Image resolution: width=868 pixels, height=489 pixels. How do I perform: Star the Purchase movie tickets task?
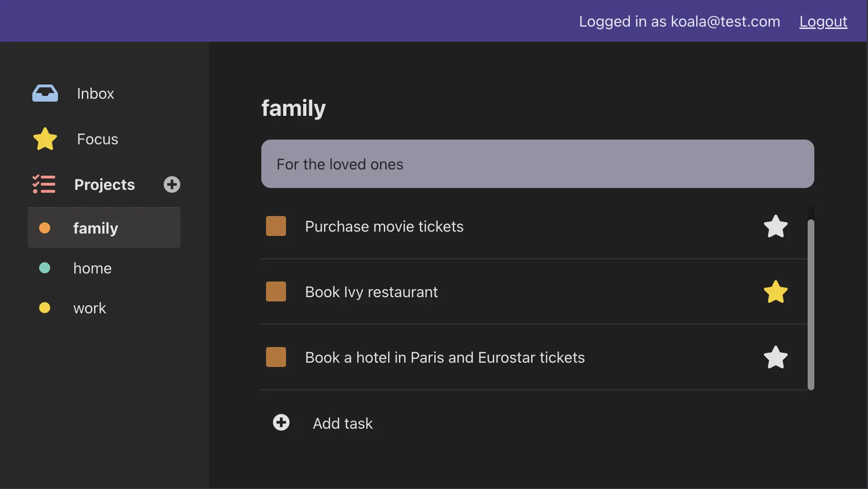tap(775, 226)
